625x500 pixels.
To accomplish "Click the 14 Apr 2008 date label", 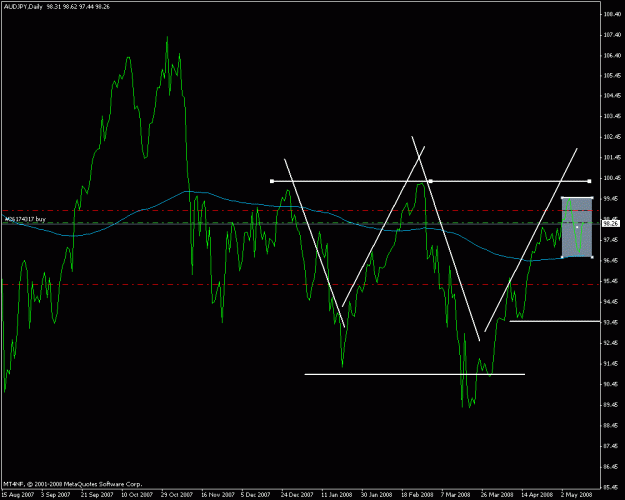I will tap(537, 495).
